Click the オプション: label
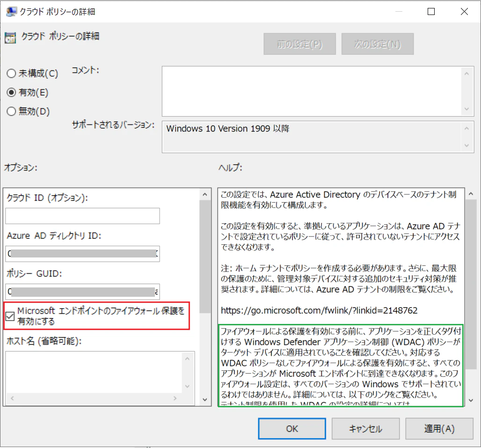This screenshot has width=481, height=448. click(x=21, y=168)
